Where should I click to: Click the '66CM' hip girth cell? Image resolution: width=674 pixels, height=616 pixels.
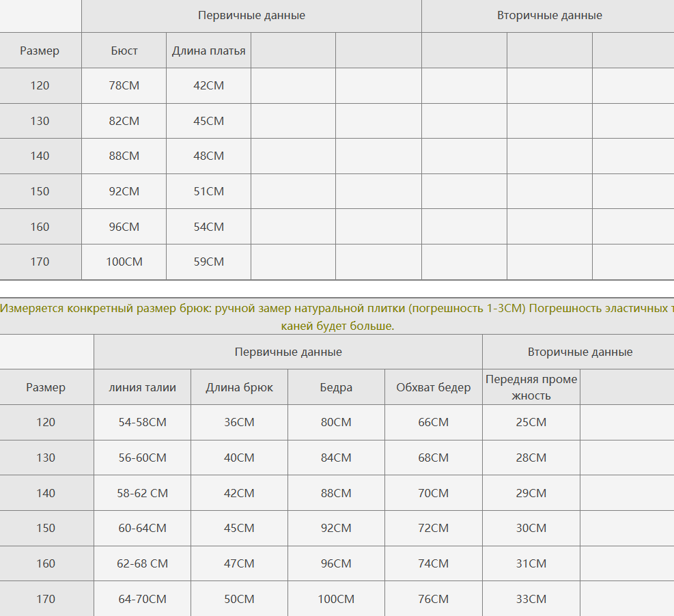tap(433, 422)
